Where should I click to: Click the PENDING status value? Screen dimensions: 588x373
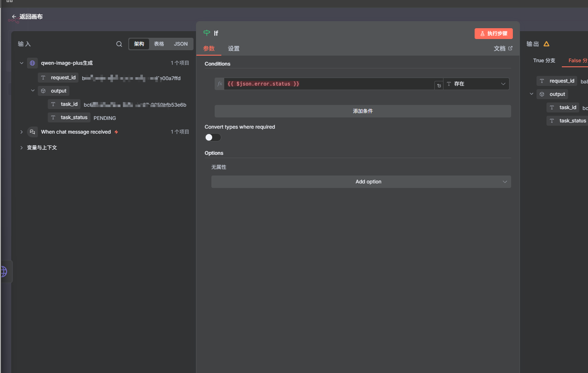[105, 118]
